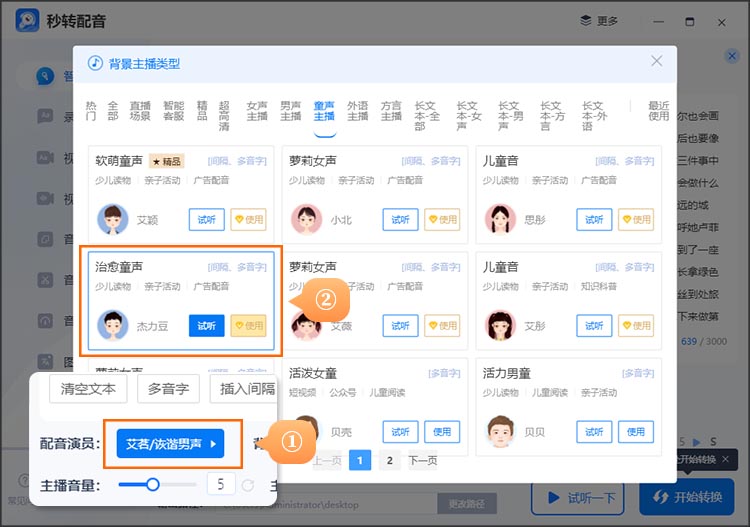Screen dimensions: 750x527
Task: Preview 艾颖 voice with 试听
Action: [207, 220]
